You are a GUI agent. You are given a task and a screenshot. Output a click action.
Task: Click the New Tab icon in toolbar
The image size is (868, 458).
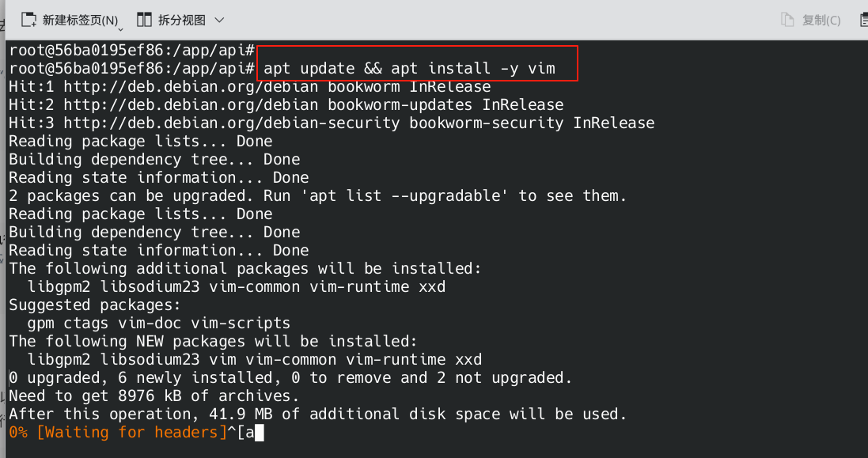point(29,19)
